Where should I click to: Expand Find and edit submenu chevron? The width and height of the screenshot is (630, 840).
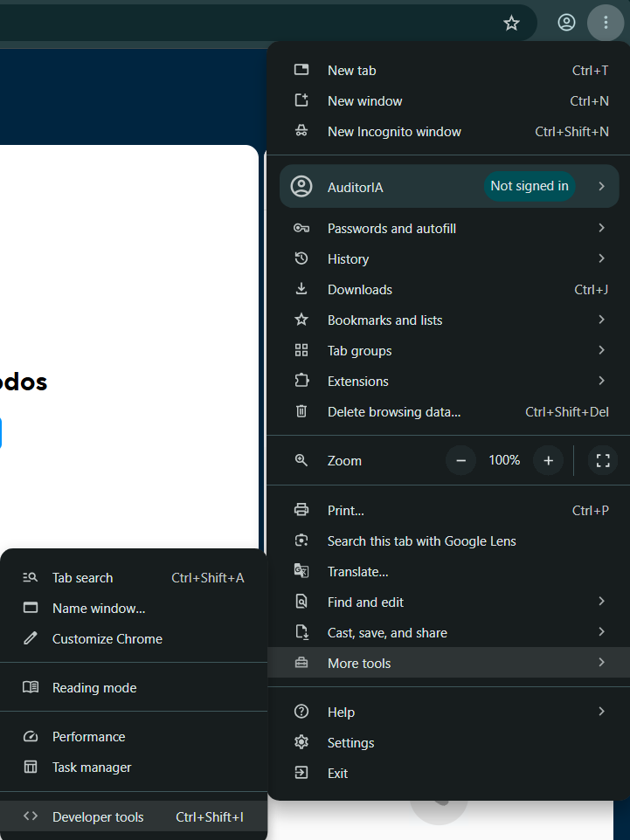pos(601,602)
